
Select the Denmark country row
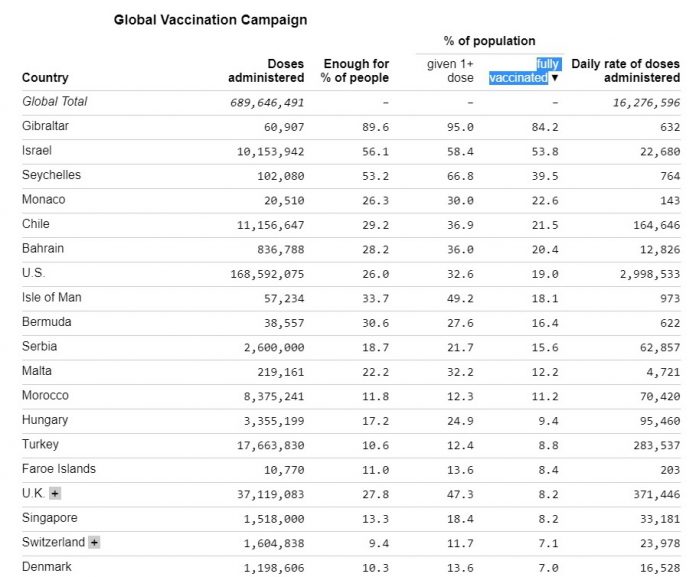click(351, 567)
